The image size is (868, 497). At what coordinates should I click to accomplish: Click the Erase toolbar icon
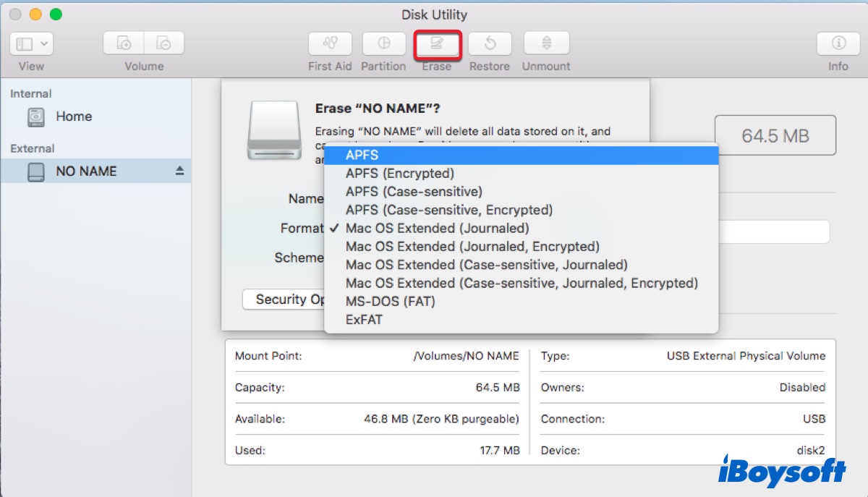(437, 44)
